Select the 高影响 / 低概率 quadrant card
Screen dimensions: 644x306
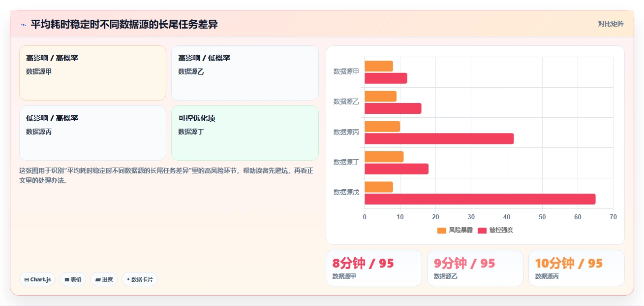tap(245, 73)
